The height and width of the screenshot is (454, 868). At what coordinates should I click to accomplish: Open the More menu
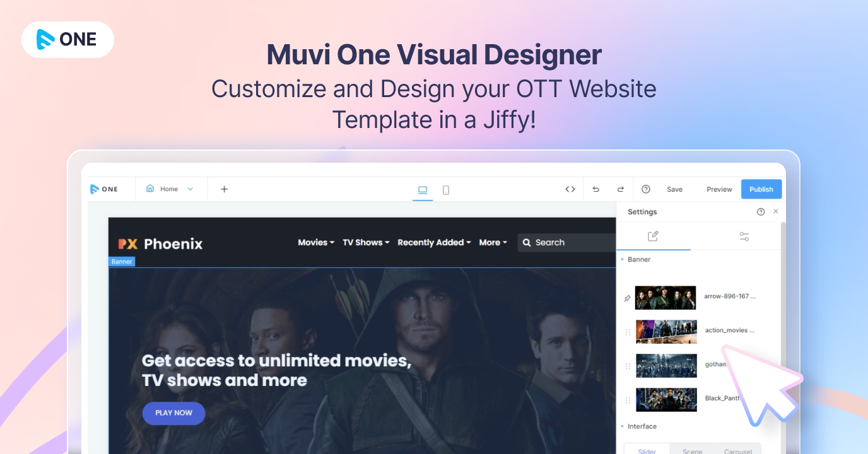pos(493,242)
